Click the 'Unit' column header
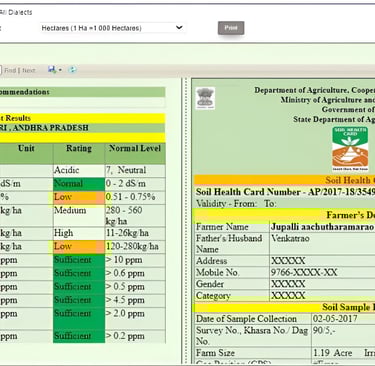This screenshot has width=375, height=366. coord(26,154)
